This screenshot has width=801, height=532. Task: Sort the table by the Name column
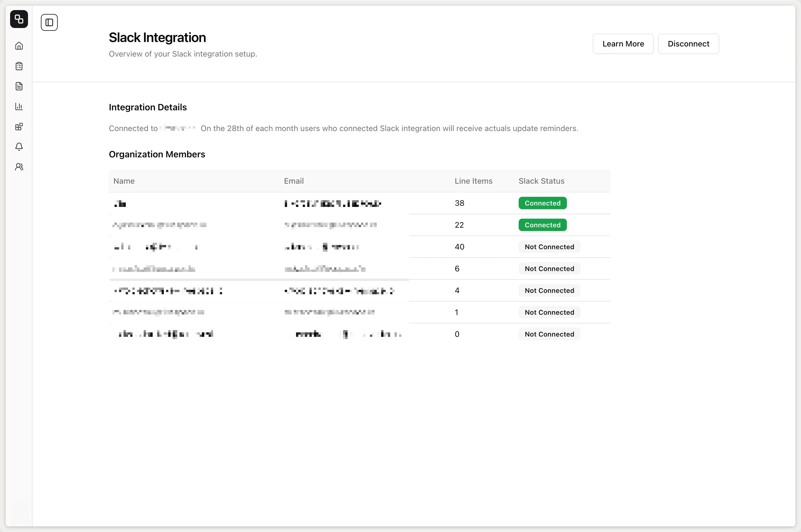click(124, 181)
